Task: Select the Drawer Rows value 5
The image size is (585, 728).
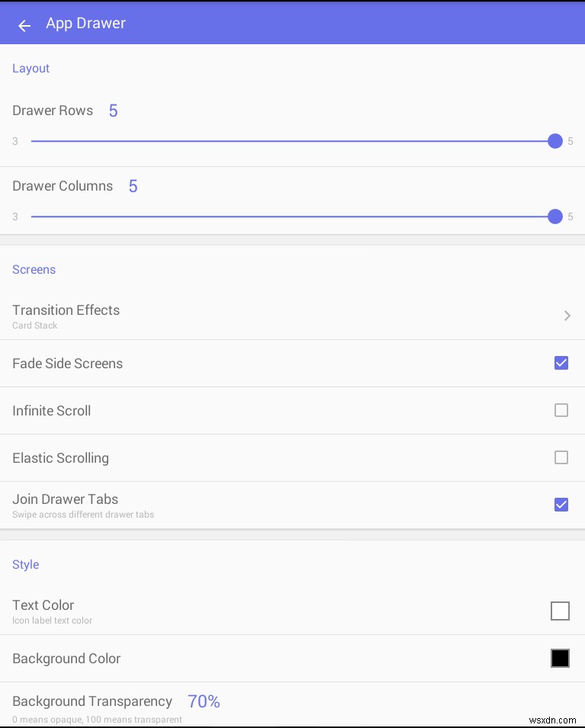Action: tap(113, 111)
